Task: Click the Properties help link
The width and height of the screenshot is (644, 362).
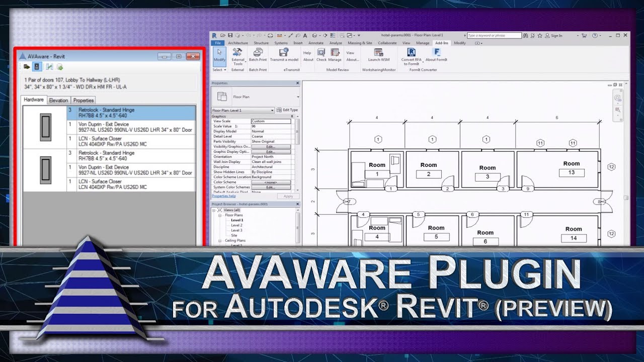Action: 224,196
